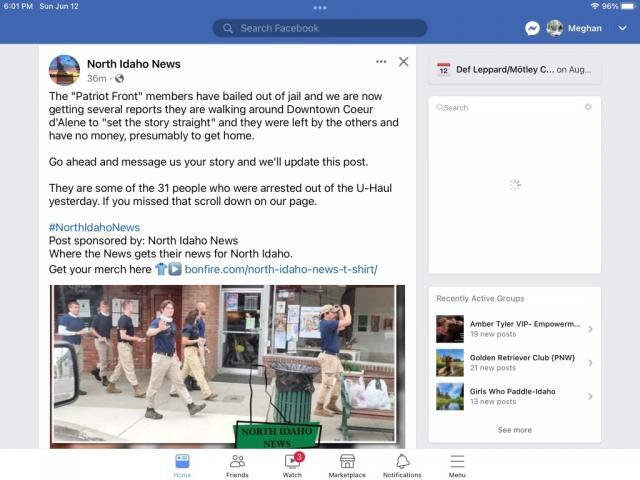The width and height of the screenshot is (640, 480).
Task: Dismiss the post with the X button
Action: click(404, 62)
